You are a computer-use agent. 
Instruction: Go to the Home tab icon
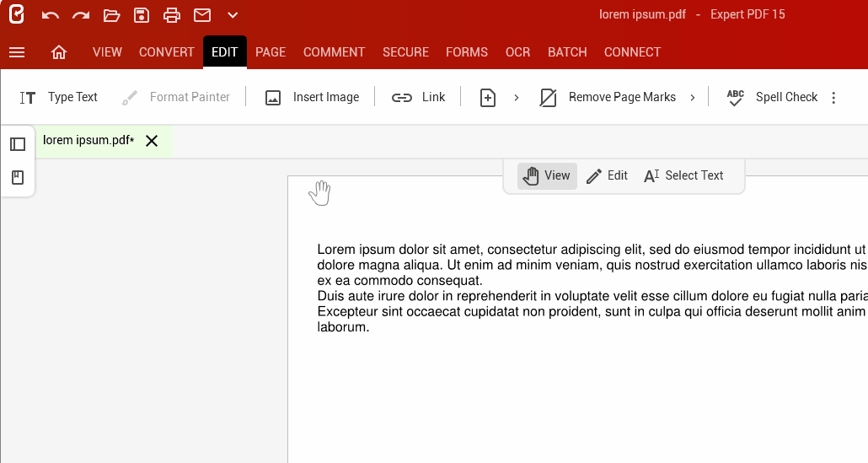point(59,52)
